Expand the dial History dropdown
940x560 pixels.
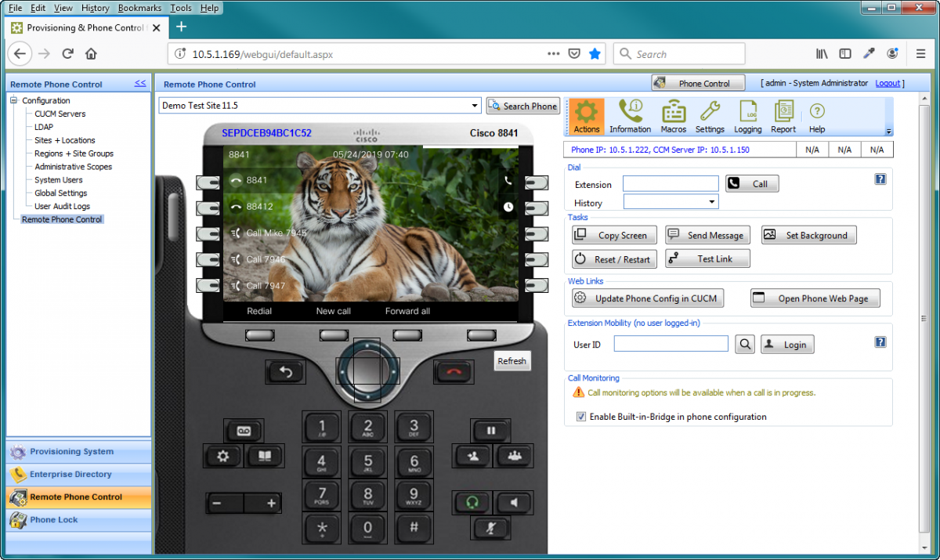pos(711,201)
